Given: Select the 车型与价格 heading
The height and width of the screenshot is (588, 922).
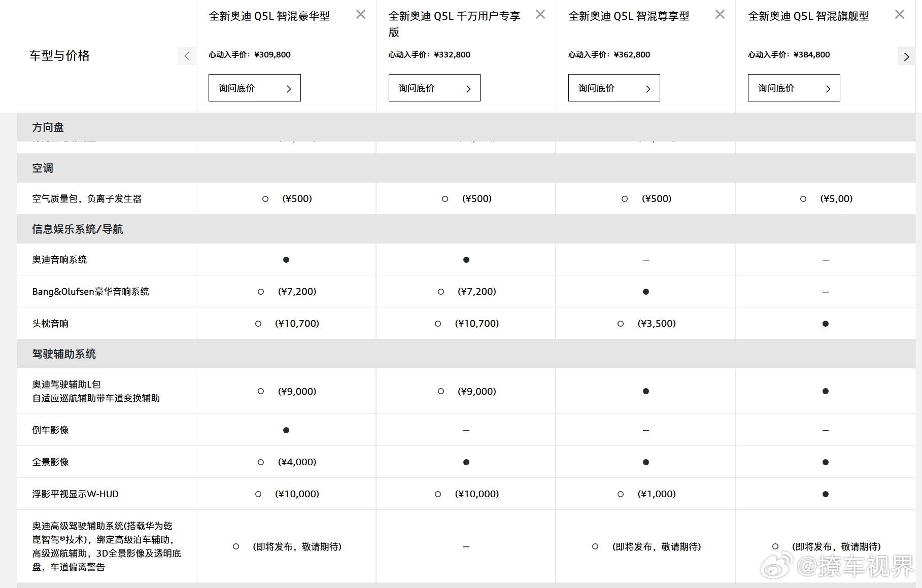Looking at the screenshot, I should pos(59,56).
